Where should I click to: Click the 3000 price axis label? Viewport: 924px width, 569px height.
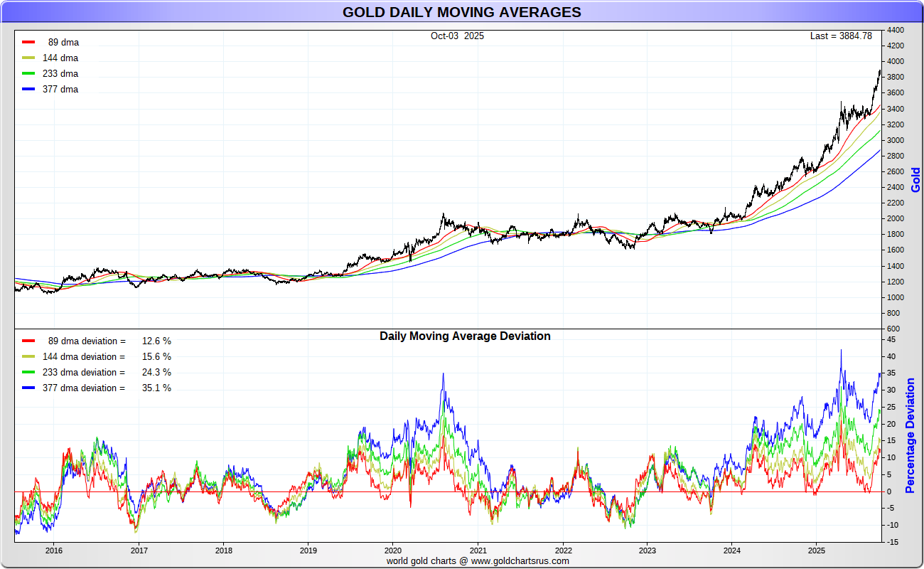coord(896,140)
